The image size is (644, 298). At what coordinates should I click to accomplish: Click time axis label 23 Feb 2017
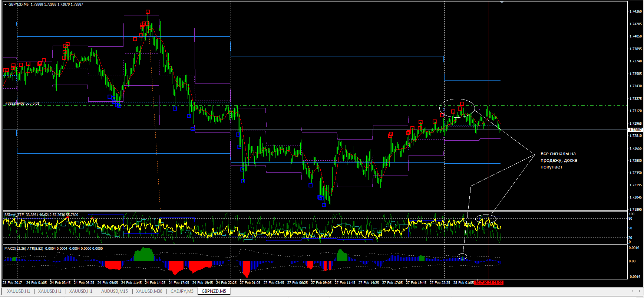point(12,283)
